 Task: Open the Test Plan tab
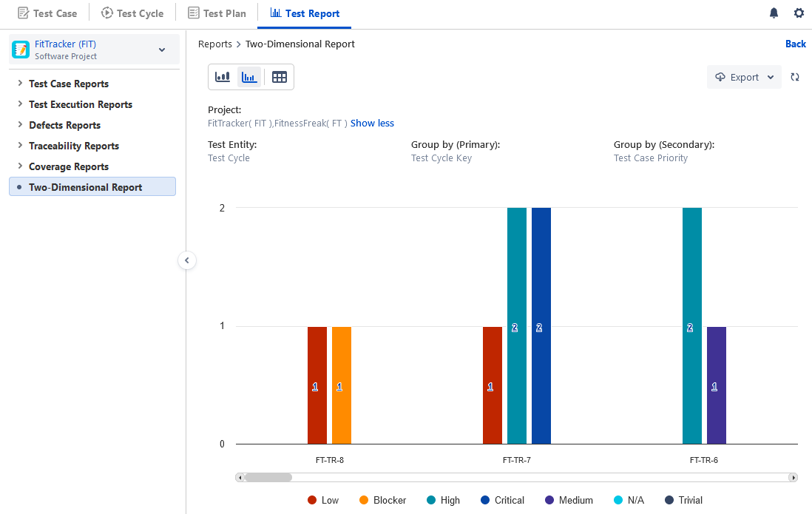[x=217, y=13]
